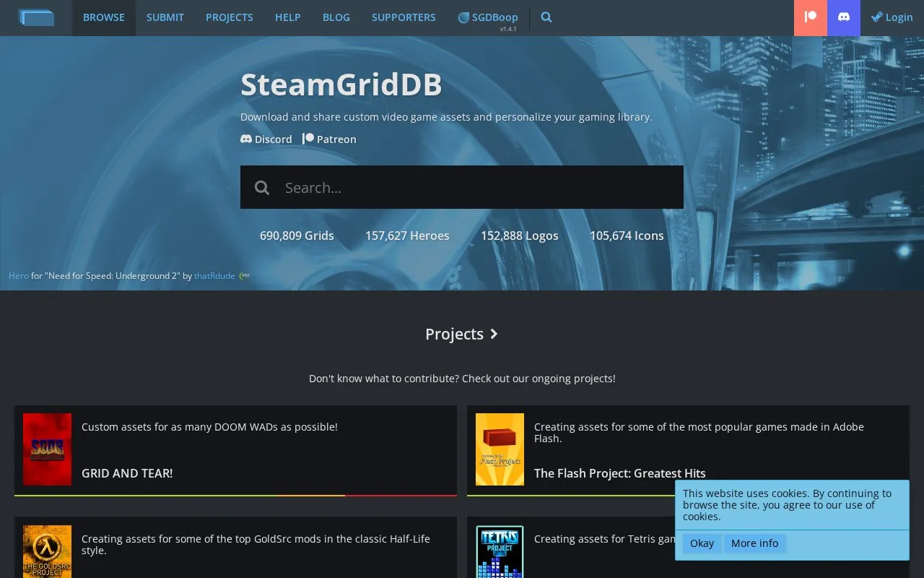
Task: Open the Patreon icon button in the top bar
Action: pos(811,18)
